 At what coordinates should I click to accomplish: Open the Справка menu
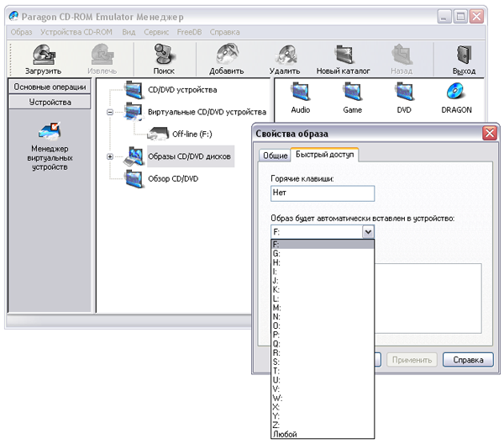tap(224, 32)
